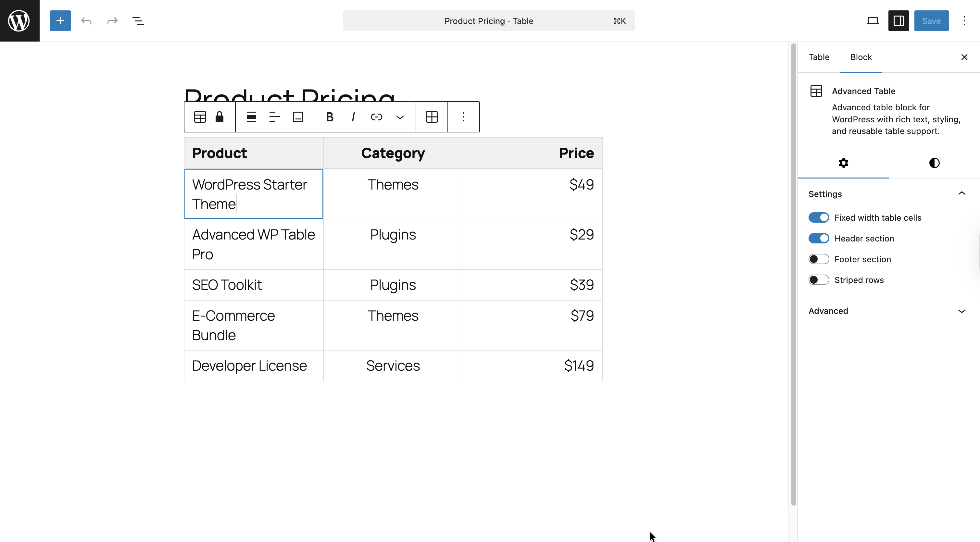Click the Advanced WP Table Pro cell
The width and height of the screenshot is (980, 542).
coord(254,244)
